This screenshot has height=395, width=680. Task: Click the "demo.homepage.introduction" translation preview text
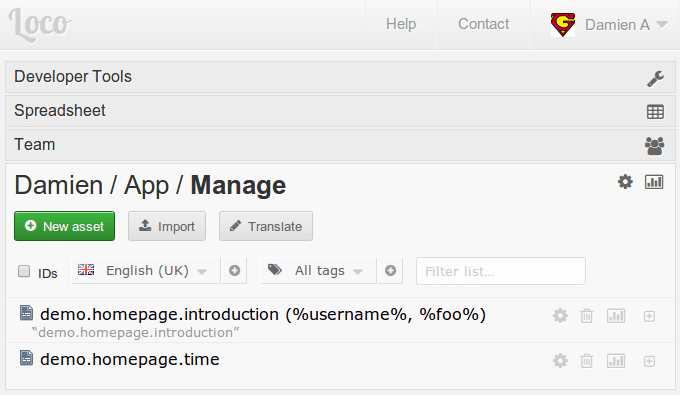pyautogui.click(x=135, y=333)
